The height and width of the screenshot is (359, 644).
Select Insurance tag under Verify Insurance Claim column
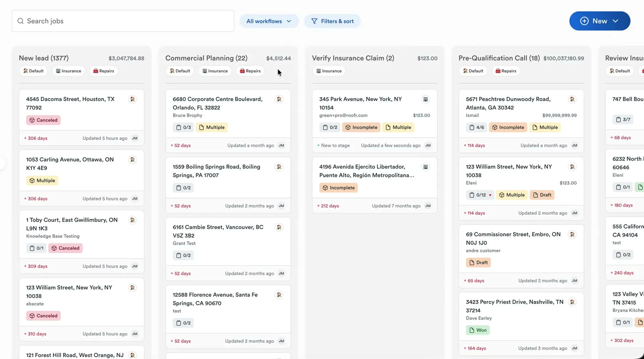coord(329,71)
